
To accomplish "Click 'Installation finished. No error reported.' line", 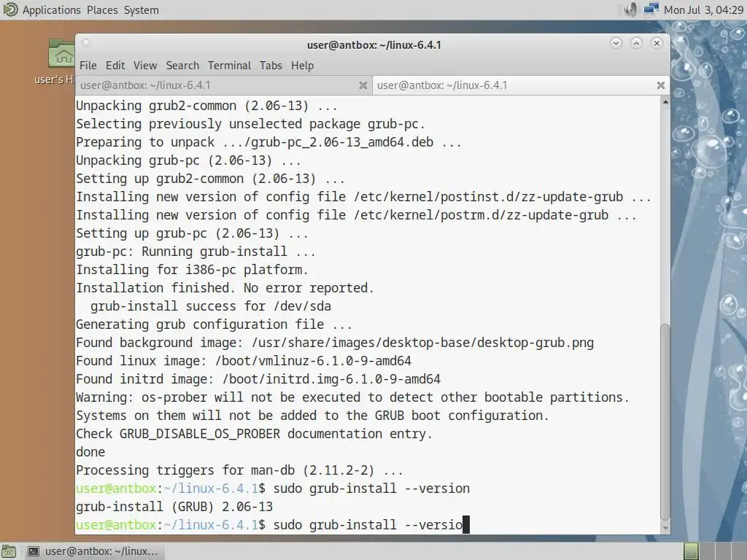I will [x=225, y=288].
